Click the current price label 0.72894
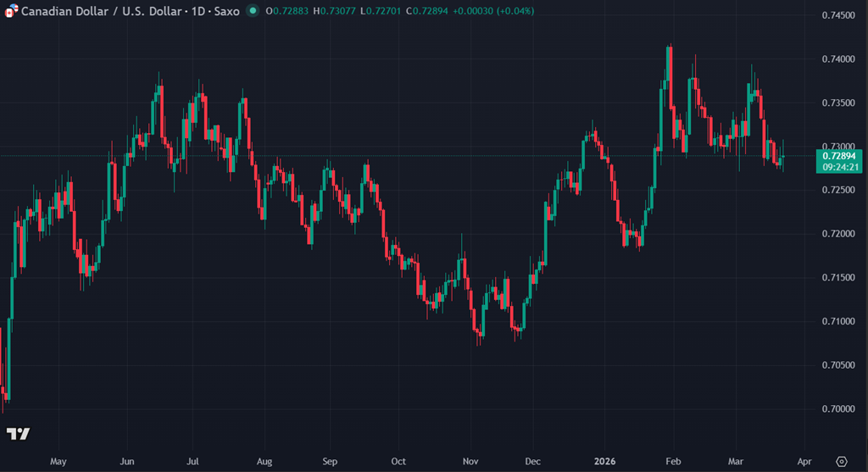868x472 pixels. [838, 156]
